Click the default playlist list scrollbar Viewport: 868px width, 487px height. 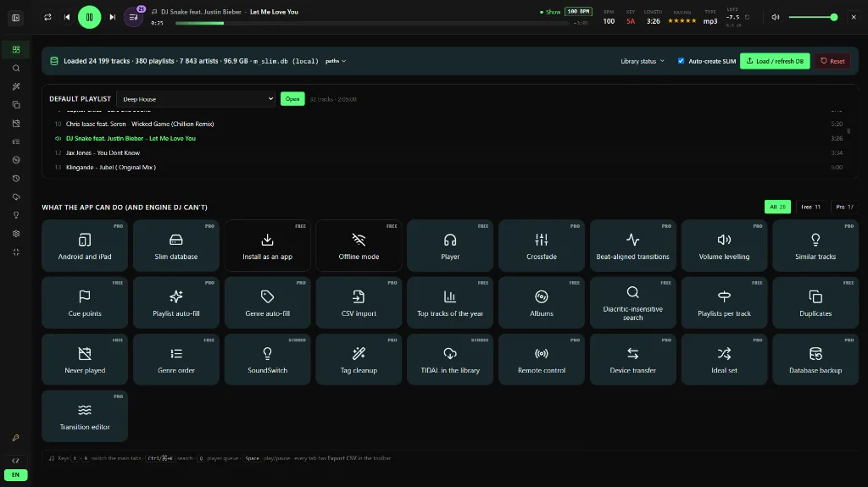pyautogui.click(x=849, y=131)
